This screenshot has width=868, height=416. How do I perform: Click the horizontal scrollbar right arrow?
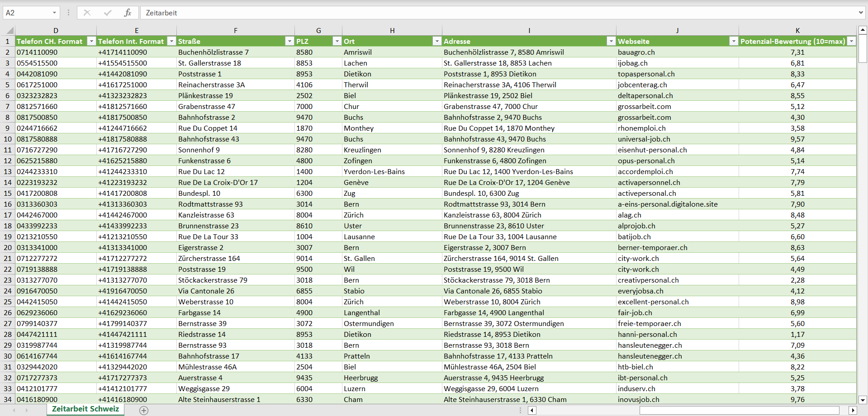[853, 411]
